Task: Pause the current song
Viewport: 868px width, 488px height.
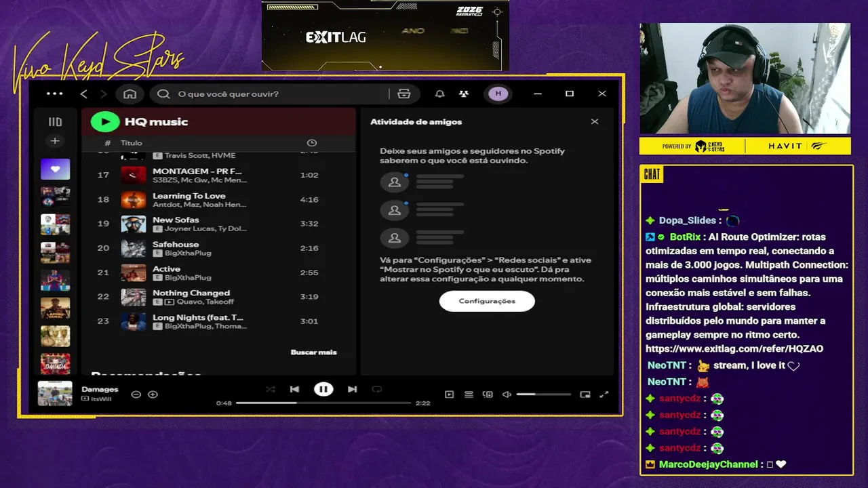Action: (x=323, y=389)
